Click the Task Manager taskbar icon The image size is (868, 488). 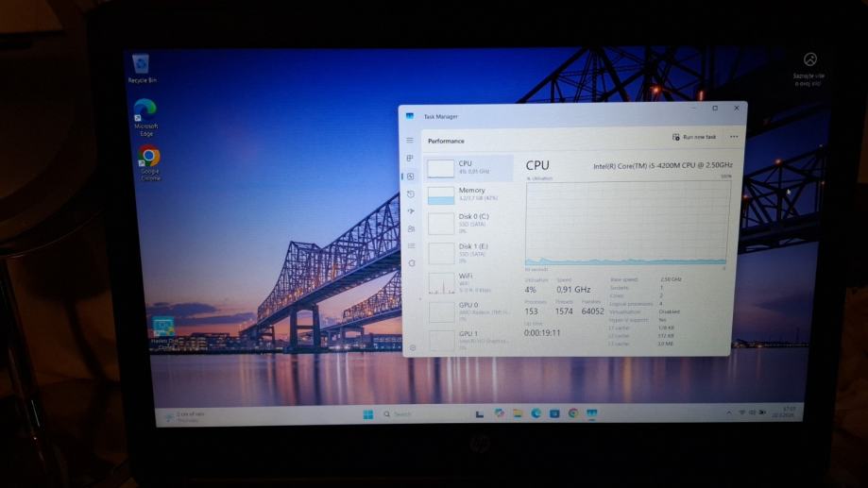[592, 413]
